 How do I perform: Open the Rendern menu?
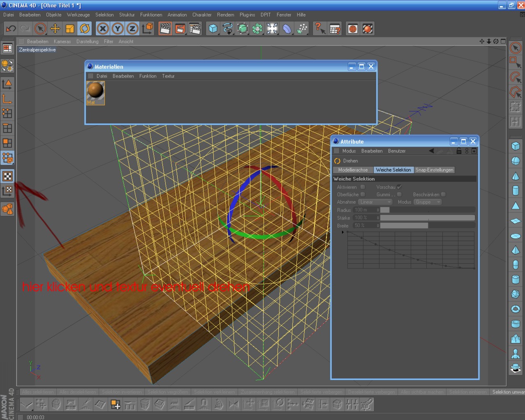[x=225, y=15]
